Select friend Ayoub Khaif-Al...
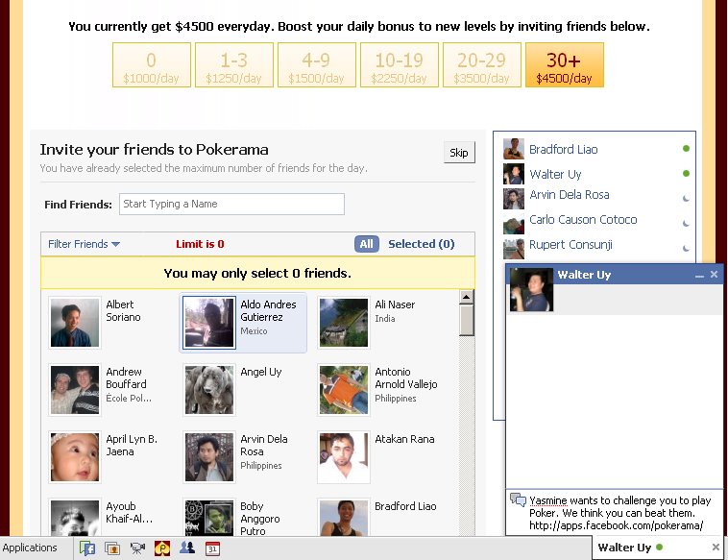Viewport: 728px width, 560px height. pos(108,517)
